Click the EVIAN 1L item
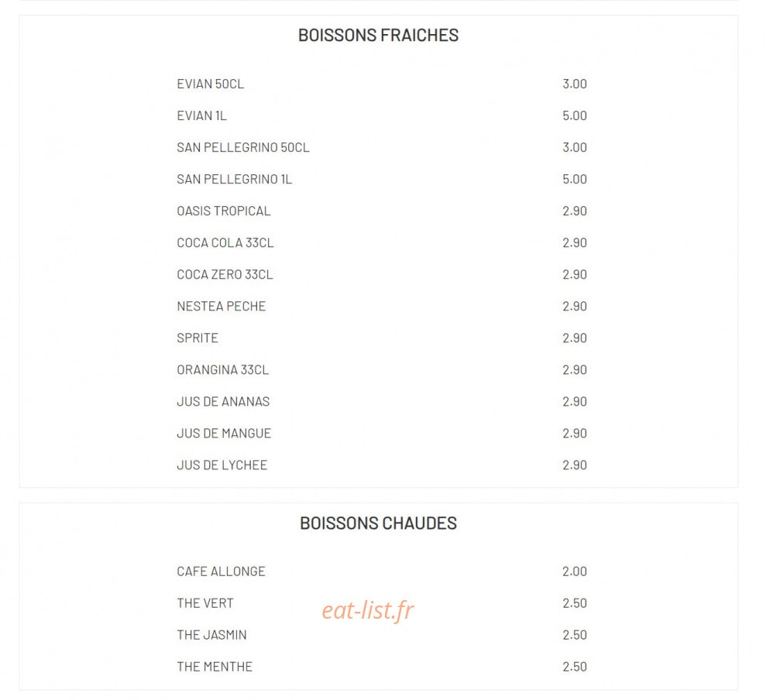 [201, 116]
